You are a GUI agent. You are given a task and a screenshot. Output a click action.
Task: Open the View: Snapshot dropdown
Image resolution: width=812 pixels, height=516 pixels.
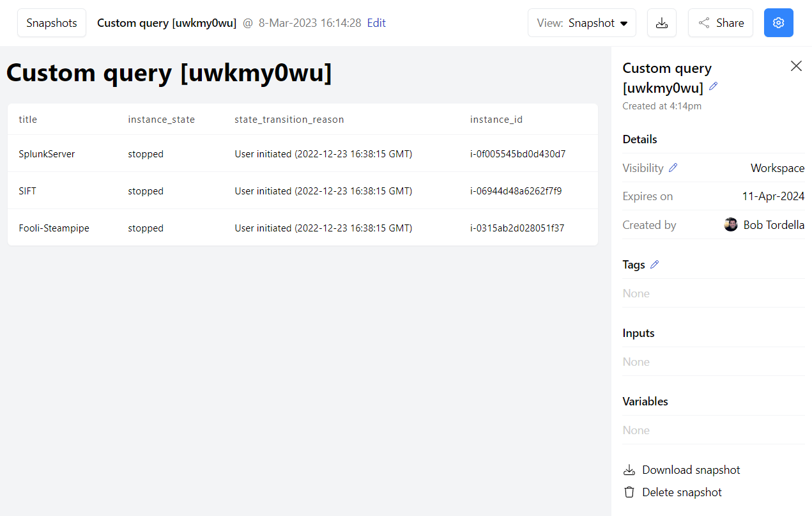[581, 22]
